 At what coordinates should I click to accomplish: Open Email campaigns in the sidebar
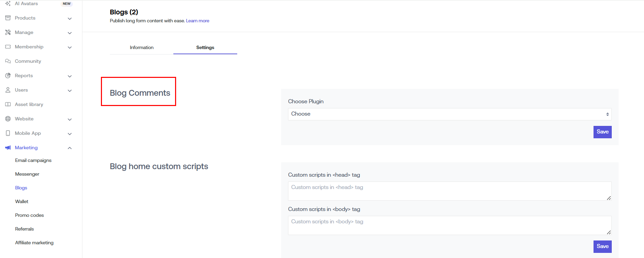tap(33, 160)
